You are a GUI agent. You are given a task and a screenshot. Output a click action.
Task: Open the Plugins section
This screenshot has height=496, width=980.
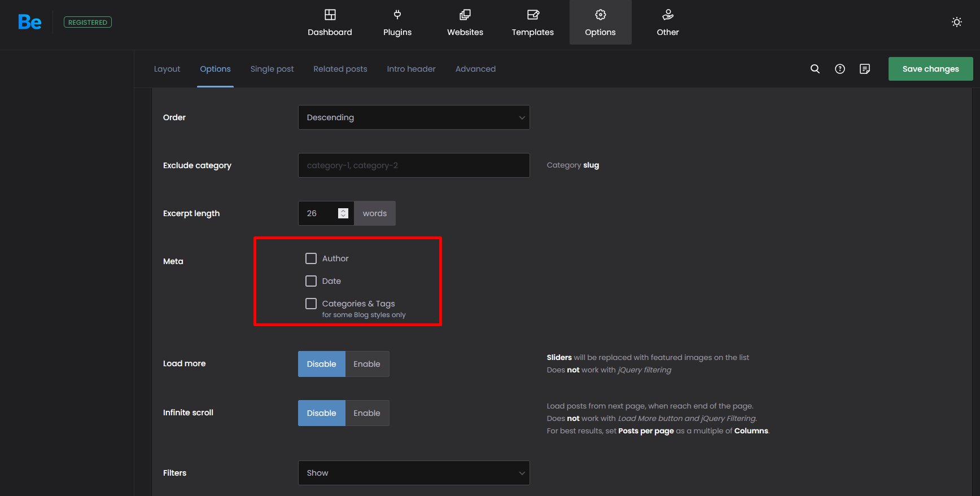click(x=397, y=23)
